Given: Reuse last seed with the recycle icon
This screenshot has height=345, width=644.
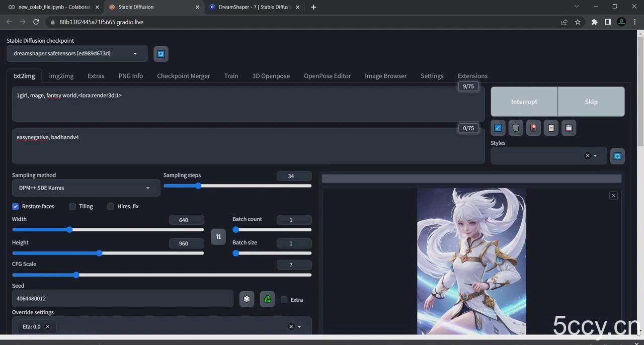Looking at the screenshot, I should pos(267,299).
